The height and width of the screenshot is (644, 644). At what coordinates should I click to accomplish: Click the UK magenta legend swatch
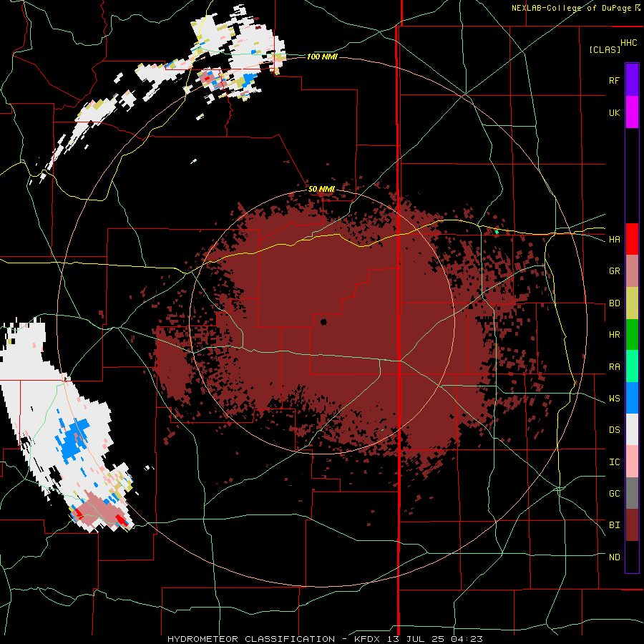point(632,112)
